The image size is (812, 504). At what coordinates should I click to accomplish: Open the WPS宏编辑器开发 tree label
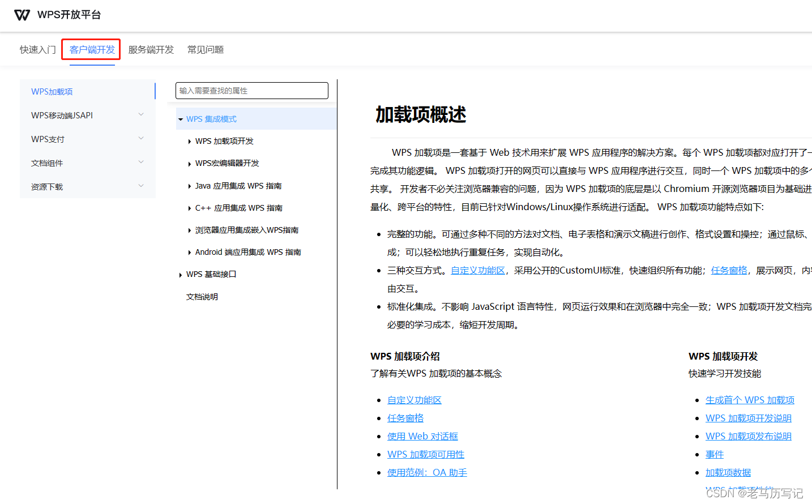(227, 163)
